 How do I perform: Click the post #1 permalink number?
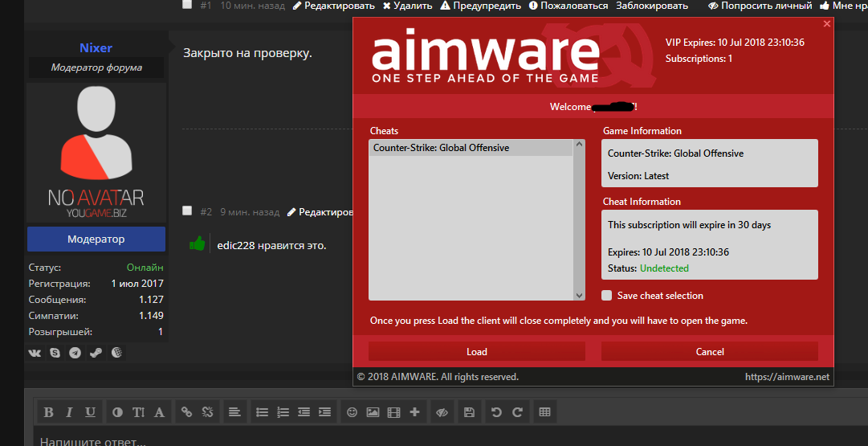tap(206, 6)
